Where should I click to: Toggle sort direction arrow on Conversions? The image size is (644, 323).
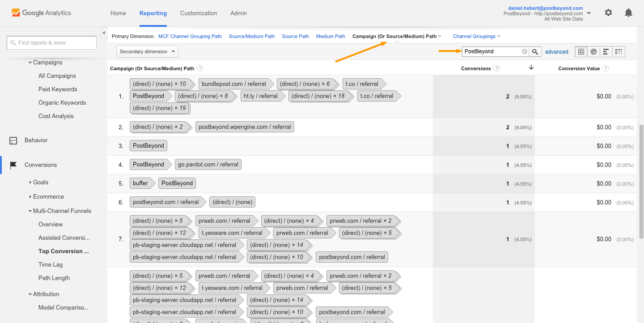531,68
